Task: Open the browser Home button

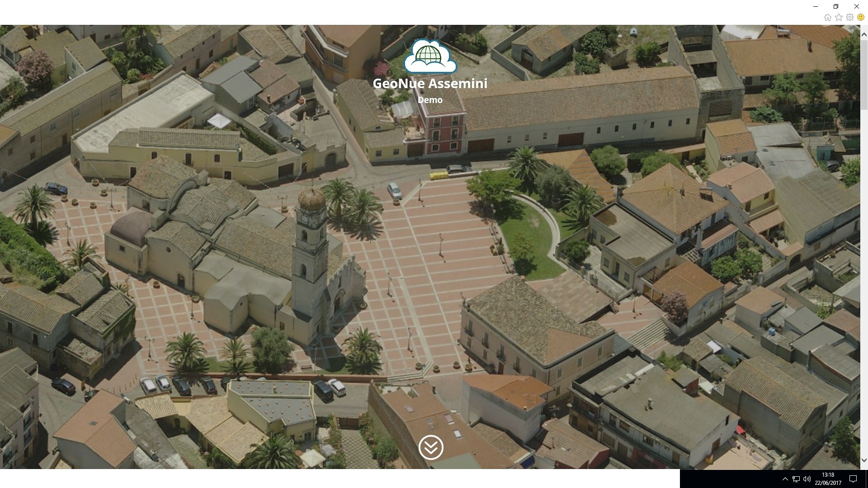Action: click(827, 17)
